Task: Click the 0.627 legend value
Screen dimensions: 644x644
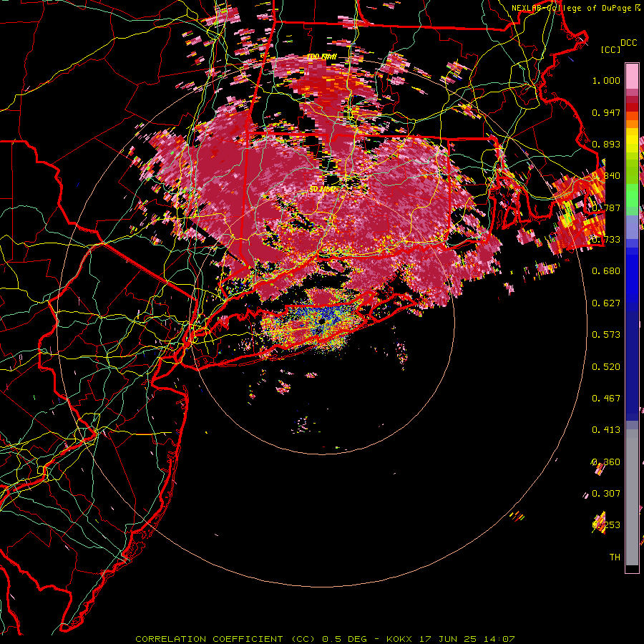Action: (x=606, y=303)
